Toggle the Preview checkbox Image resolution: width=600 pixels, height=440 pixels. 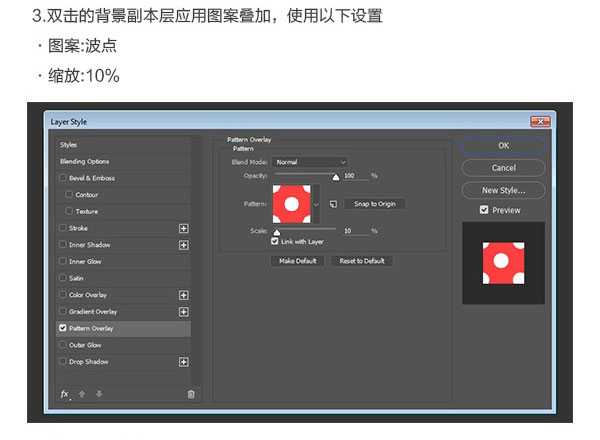coord(484,210)
